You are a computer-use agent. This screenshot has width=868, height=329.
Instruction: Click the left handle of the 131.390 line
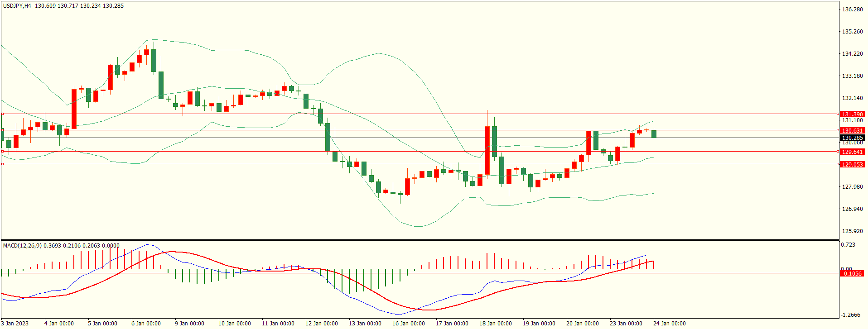coord(2,114)
